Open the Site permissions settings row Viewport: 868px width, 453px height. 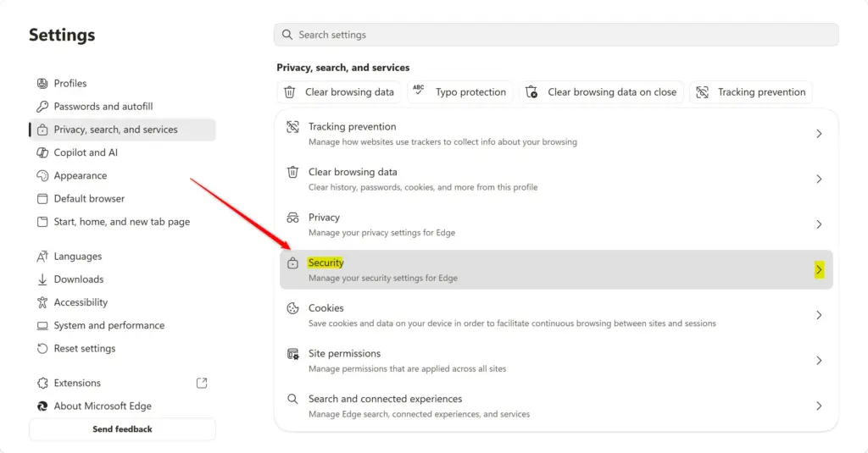coord(556,361)
